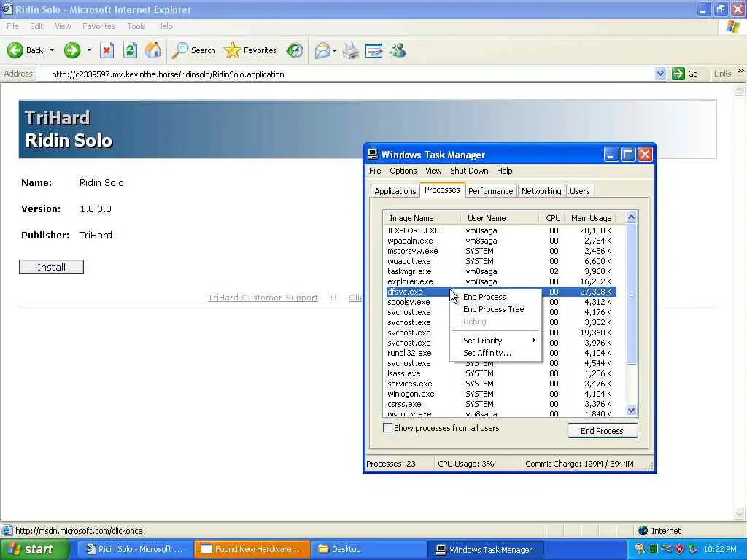
Task: Open Task Manager Options menu
Action: pos(403,171)
